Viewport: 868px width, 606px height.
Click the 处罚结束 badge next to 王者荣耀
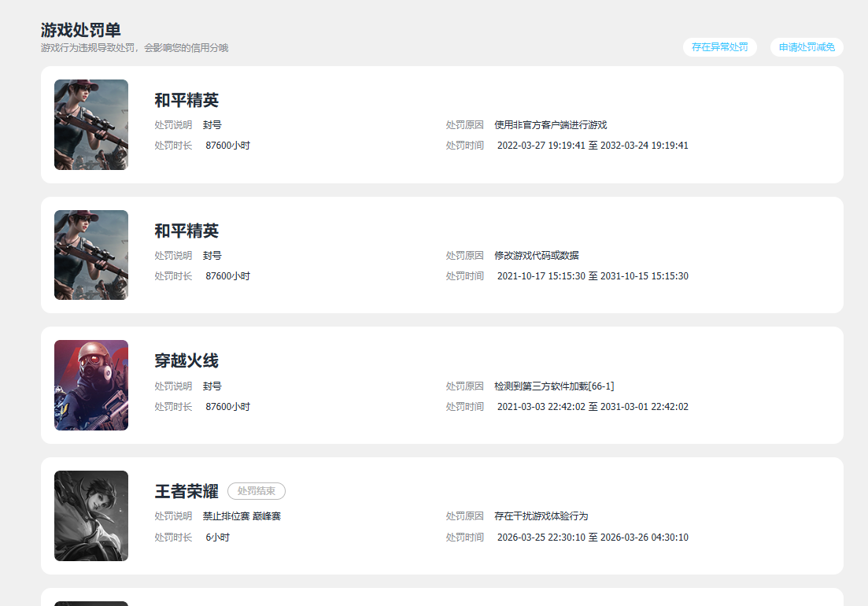(x=257, y=491)
